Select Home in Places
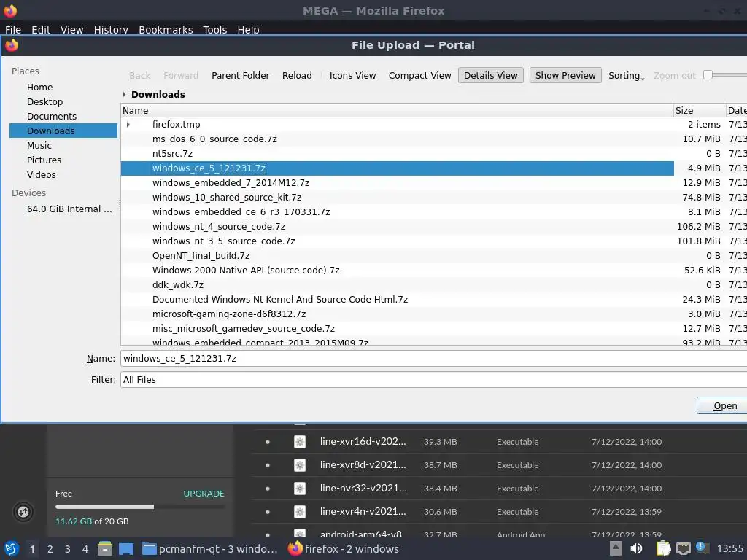Screen dimensions: 747x560 (x=39, y=87)
